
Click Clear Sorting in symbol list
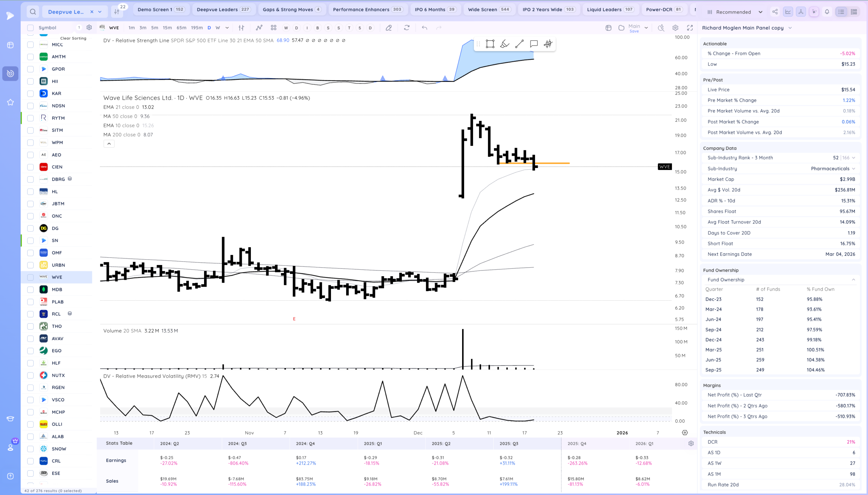[73, 38]
